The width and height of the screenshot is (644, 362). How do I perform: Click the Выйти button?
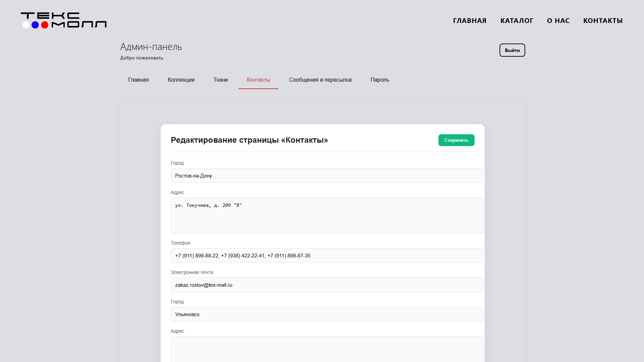512,50
